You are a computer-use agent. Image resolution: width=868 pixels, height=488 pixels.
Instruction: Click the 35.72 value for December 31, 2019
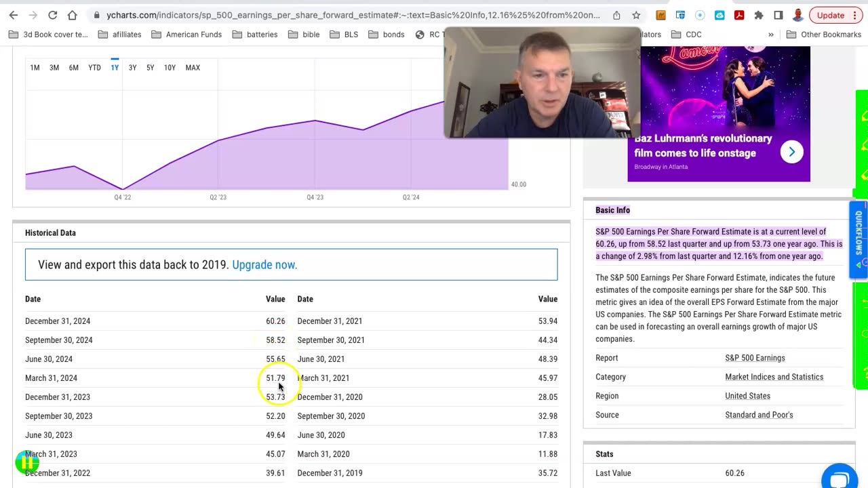(x=548, y=473)
